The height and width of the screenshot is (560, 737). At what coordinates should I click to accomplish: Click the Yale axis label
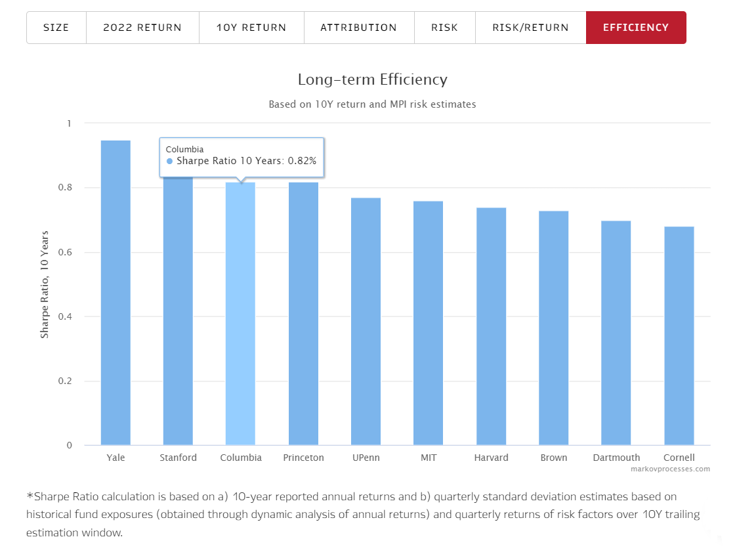[116, 458]
